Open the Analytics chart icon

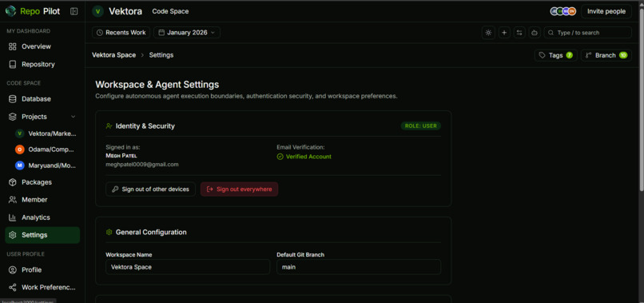[x=13, y=217]
